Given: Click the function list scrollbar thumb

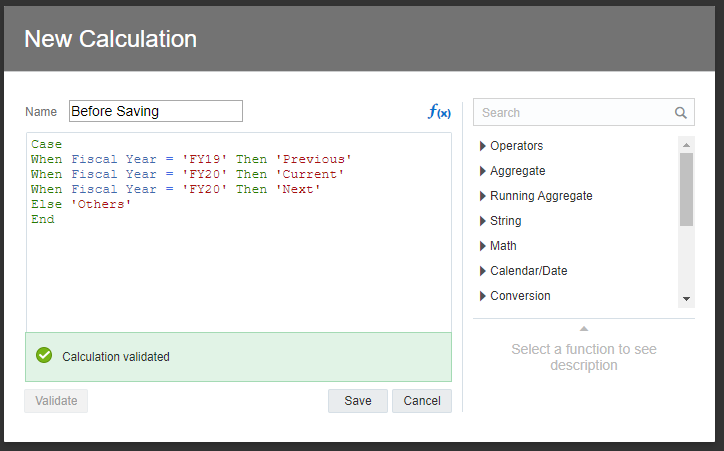Looking at the screenshot, I should pyautogui.click(x=687, y=189).
